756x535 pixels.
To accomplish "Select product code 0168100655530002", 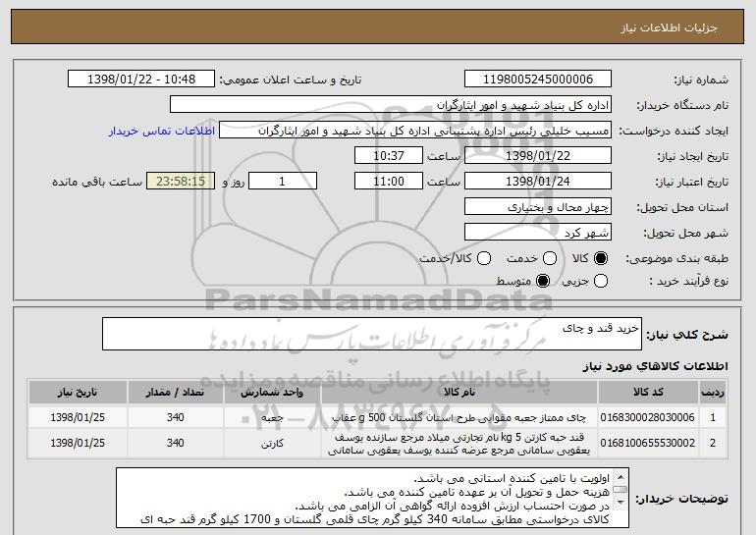I will click(648, 443).
